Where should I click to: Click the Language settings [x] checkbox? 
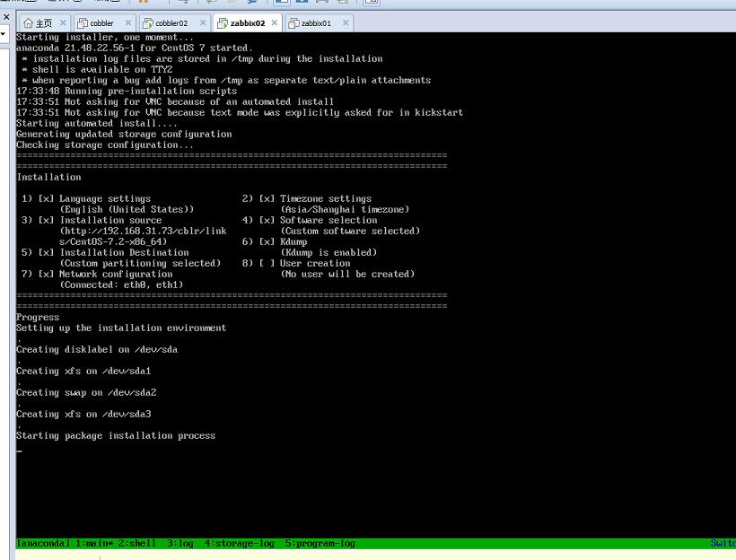click(46, 198)
